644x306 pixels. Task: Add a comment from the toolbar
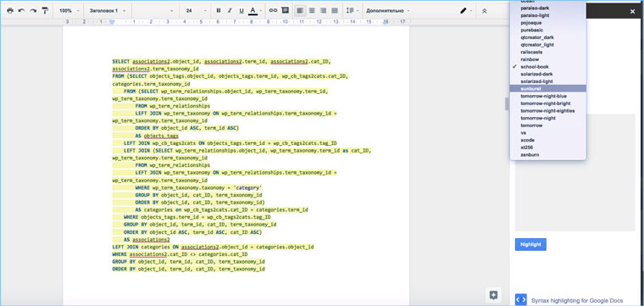click(x=285, y=11)
